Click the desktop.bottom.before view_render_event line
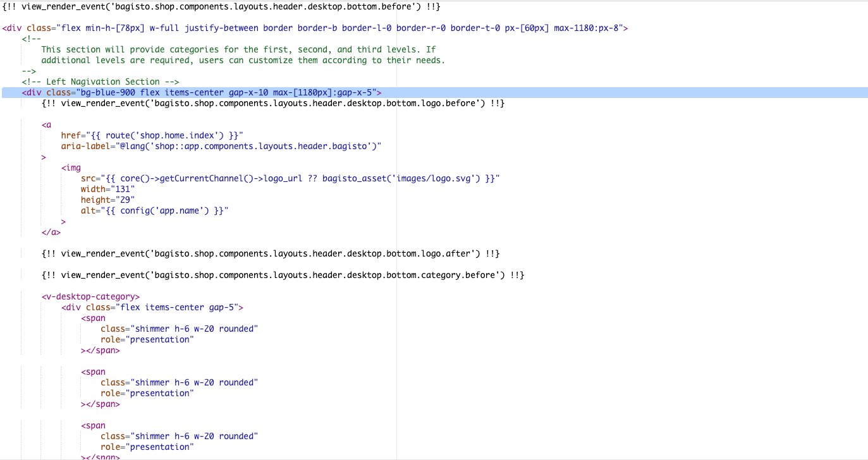 point(221,6)
